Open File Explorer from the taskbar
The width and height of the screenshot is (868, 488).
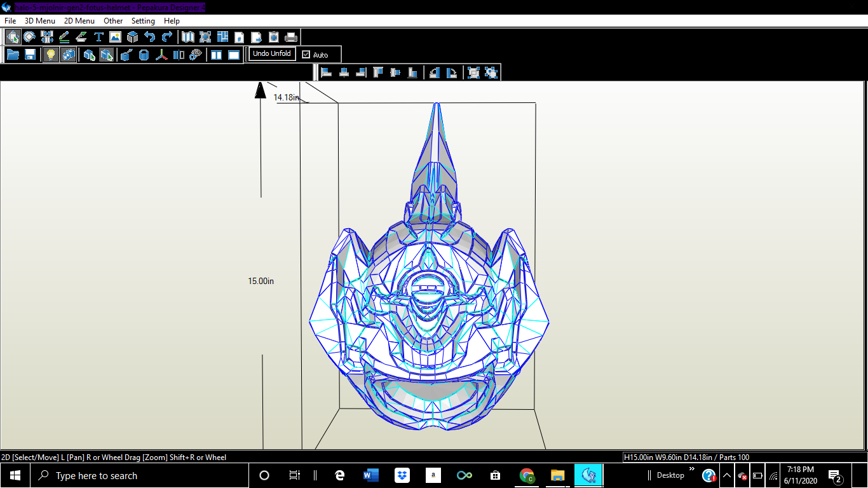557,475
